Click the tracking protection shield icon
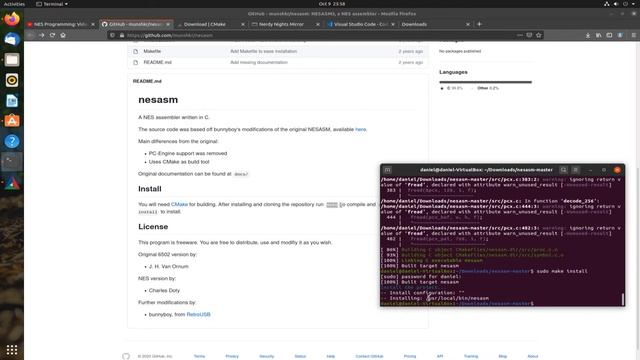 (x=113, y=35)
